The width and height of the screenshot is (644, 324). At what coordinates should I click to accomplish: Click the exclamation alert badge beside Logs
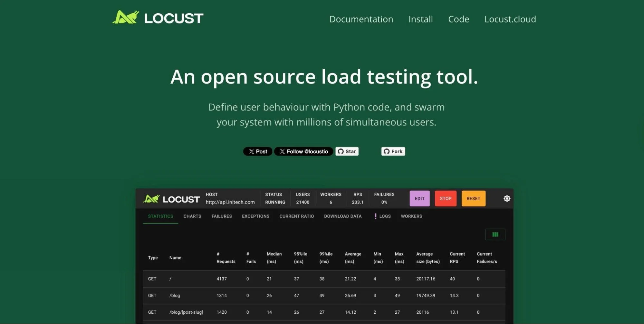tap(375, 216)
